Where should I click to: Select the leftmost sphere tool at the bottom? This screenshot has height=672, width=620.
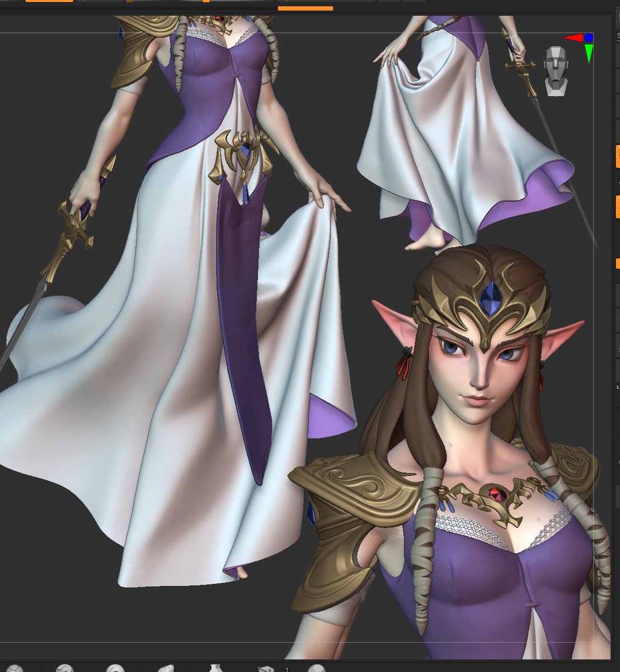[x=15, y=668]
